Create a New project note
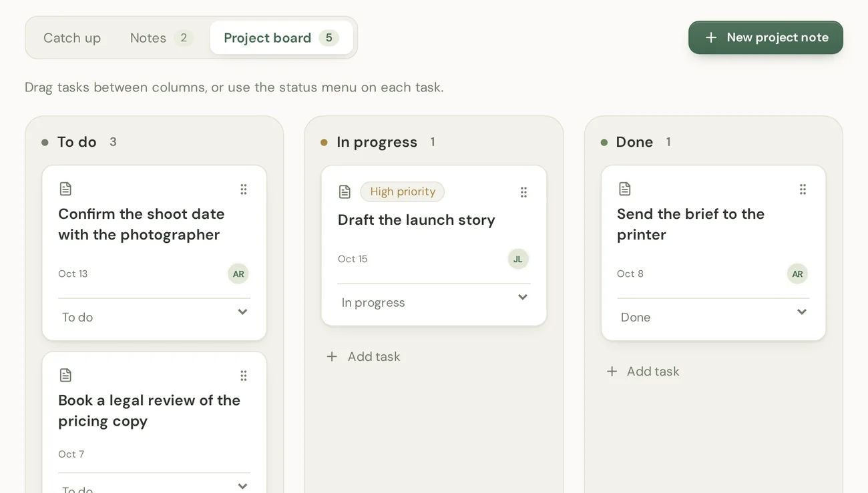The width and height of the screenshot is (868, 493). (766, 37)
